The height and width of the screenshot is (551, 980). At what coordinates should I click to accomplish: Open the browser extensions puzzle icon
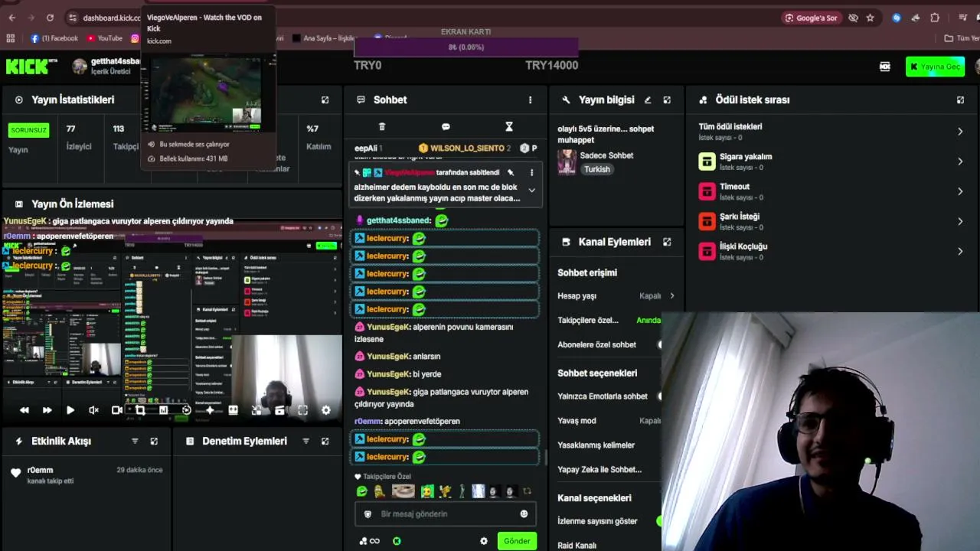935,18
